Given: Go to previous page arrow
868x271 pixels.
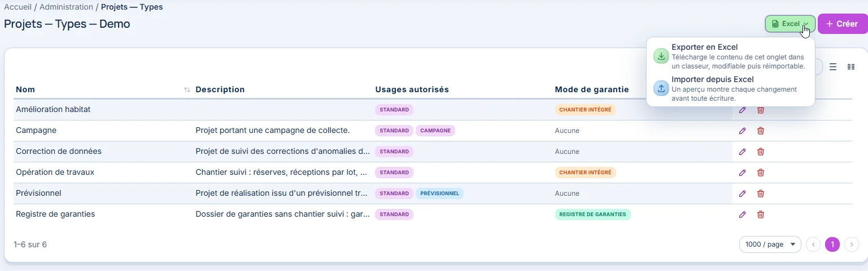Looking at the screenshot, I should pos(813,244).
